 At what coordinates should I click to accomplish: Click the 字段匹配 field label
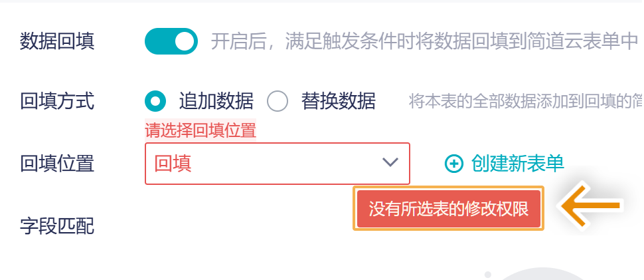click(x=57, y=226)
